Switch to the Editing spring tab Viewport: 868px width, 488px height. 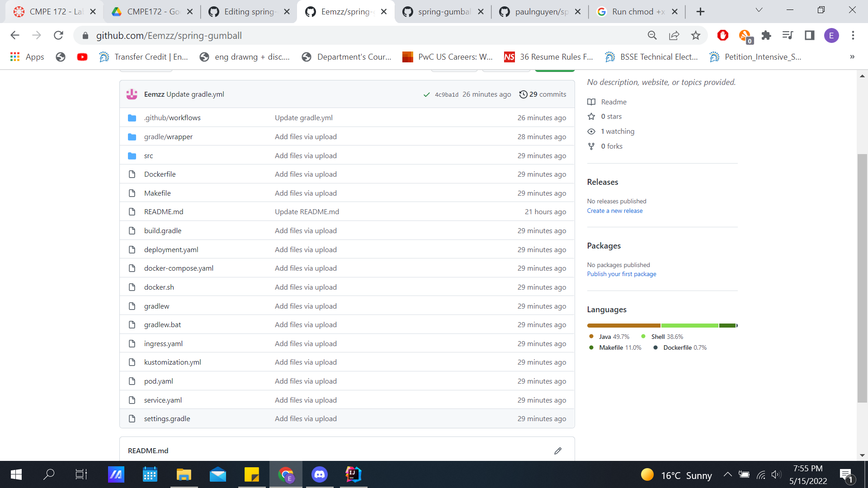point(249,12)
